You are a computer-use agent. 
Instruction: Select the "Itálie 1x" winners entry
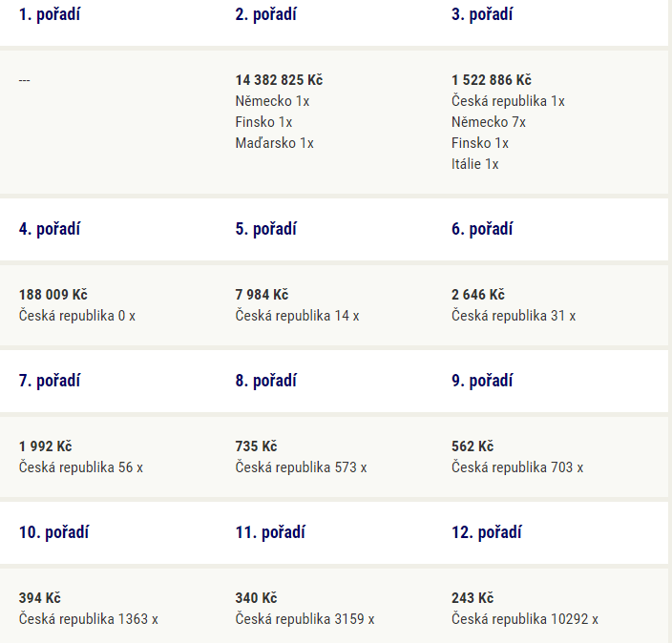coord(474,164)
